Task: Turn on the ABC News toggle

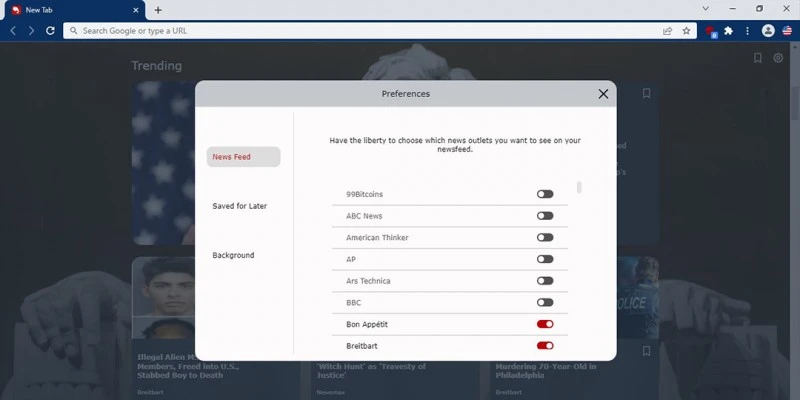Action: pos(545,216)
